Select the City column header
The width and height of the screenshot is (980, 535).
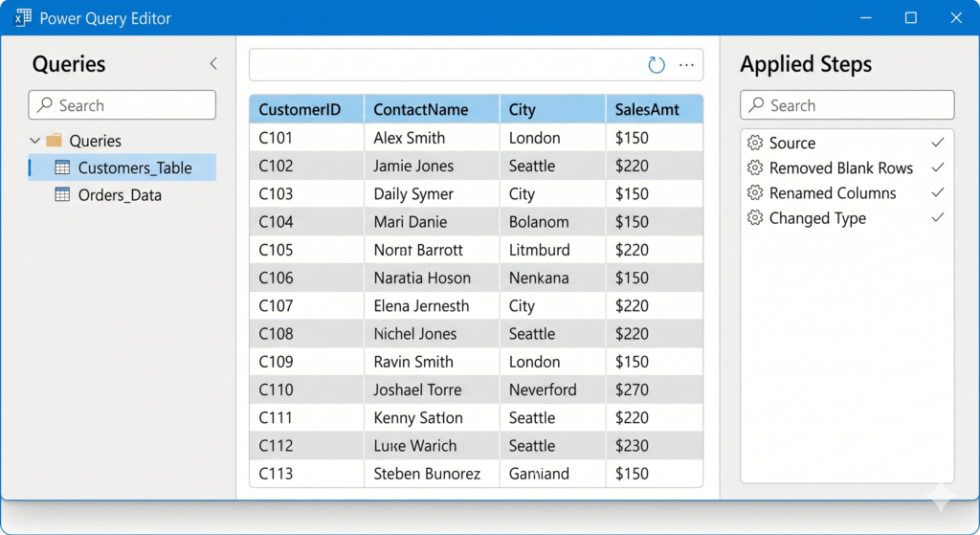[552, 109]
